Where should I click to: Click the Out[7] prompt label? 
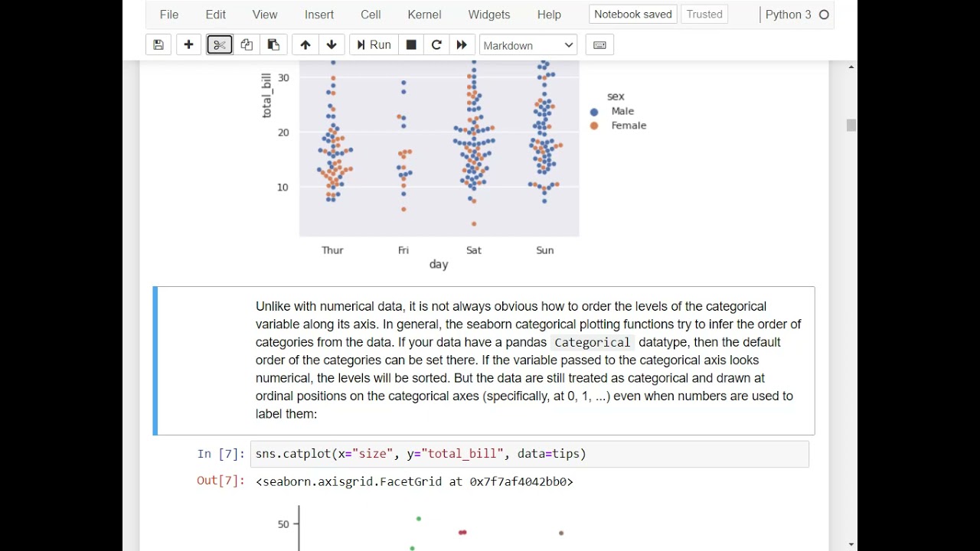(x=220, y=481)
